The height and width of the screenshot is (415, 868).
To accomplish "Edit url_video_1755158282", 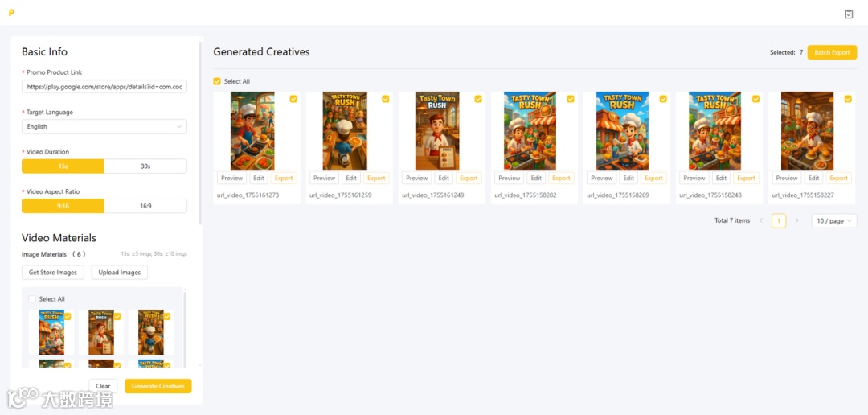I will point(536,178).
